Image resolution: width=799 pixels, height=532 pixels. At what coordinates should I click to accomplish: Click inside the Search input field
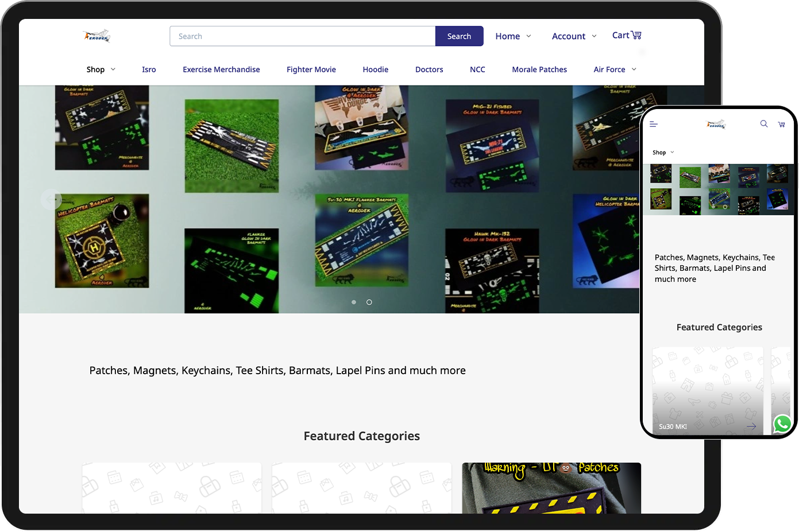pyautogui.click(x=302, y=36)
